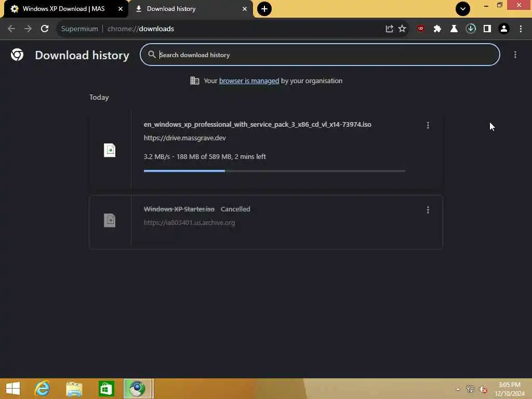This screenshot has width=532, height=399.
Task: Open the Extensions puzzle piece menu
Action: [x=437, y=29]
